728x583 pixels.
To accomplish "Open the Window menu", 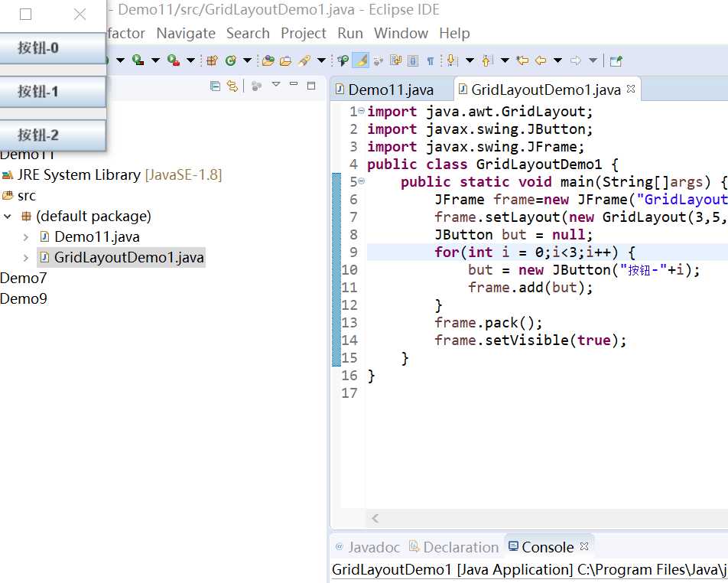I will point(401,34).
